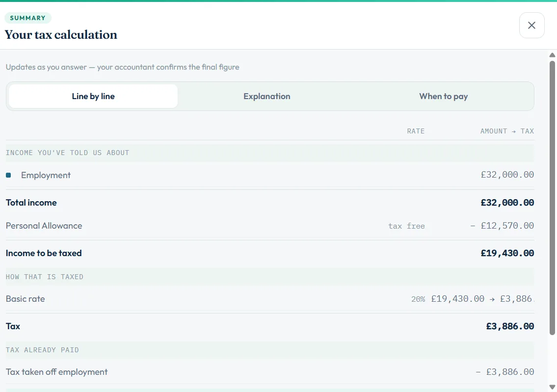The image size is (557, 392).
Task: Click the bold £19,430.00 taxable income value
Action: coord(507,253)
